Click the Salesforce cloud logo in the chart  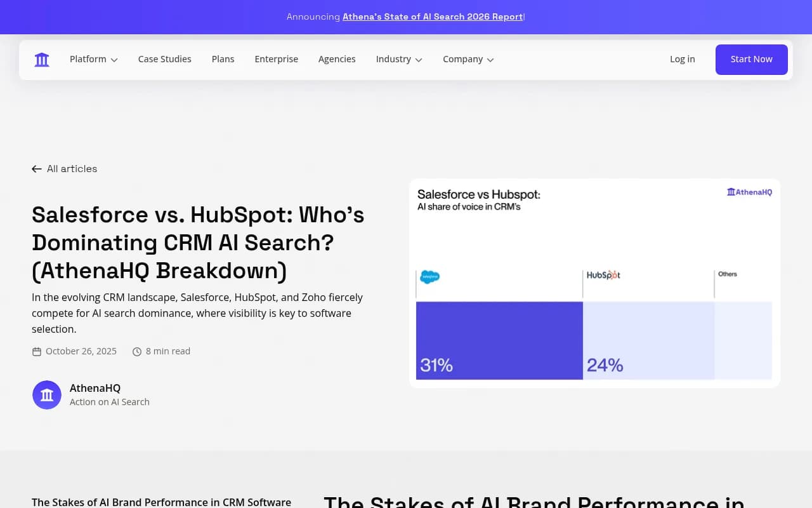[429, 277]
